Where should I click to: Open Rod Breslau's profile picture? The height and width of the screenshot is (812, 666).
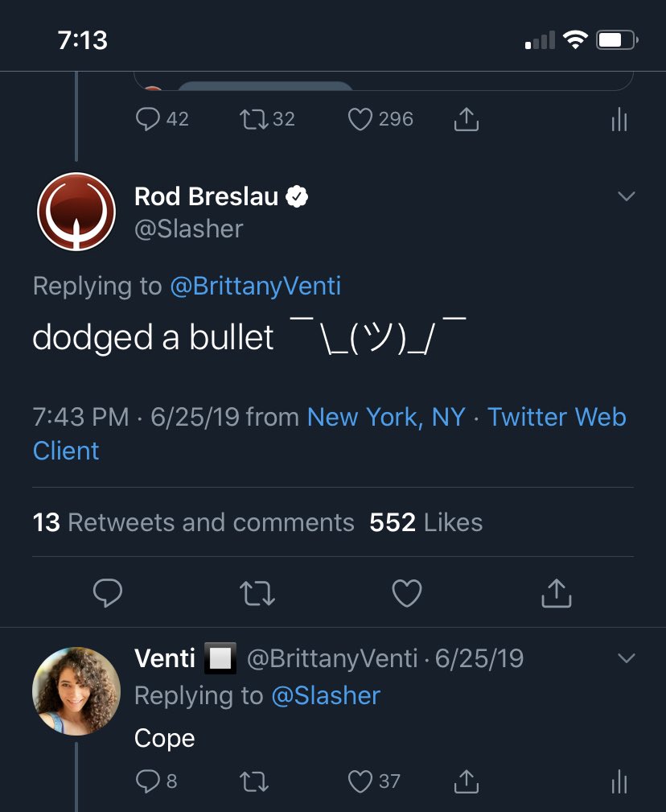click(76, 212)
